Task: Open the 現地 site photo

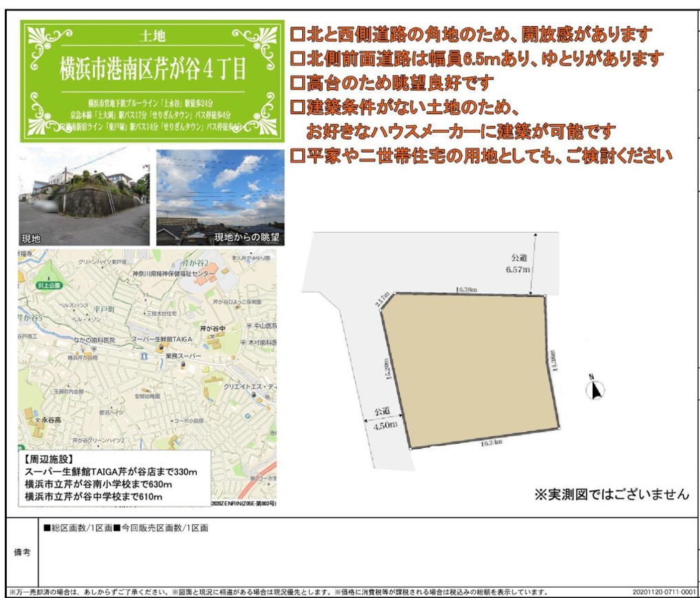Action: (x=83, y=197)
